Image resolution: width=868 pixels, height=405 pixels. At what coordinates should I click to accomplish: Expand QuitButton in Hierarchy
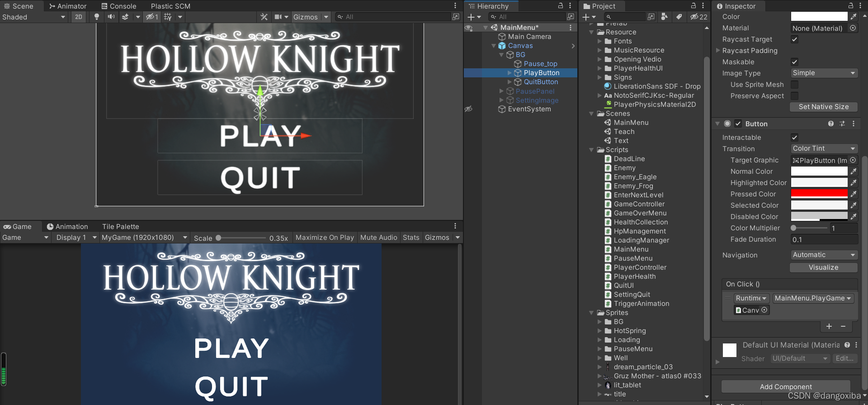tap(510, 82)
